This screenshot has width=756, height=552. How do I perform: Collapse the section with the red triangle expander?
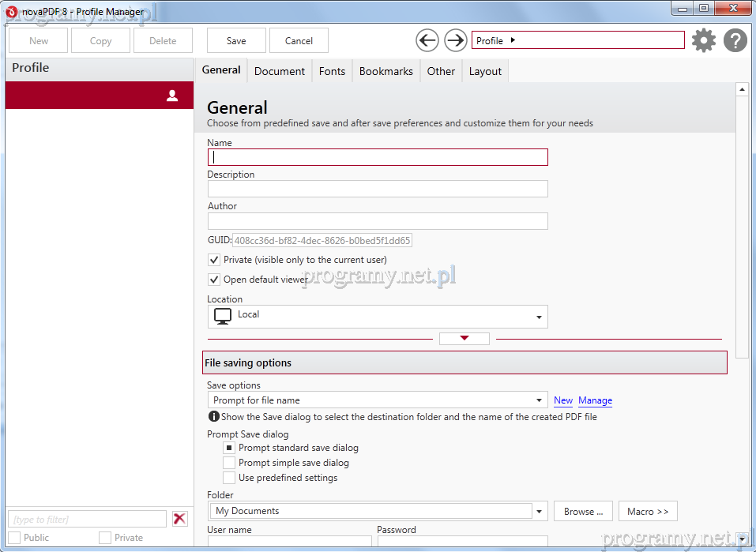[465, 339]
